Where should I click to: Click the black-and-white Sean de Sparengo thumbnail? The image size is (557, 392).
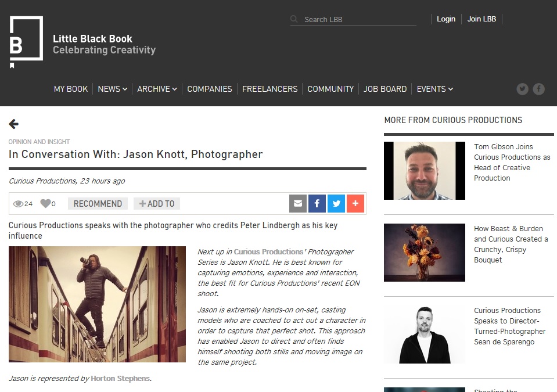click(x=425, y=335)
